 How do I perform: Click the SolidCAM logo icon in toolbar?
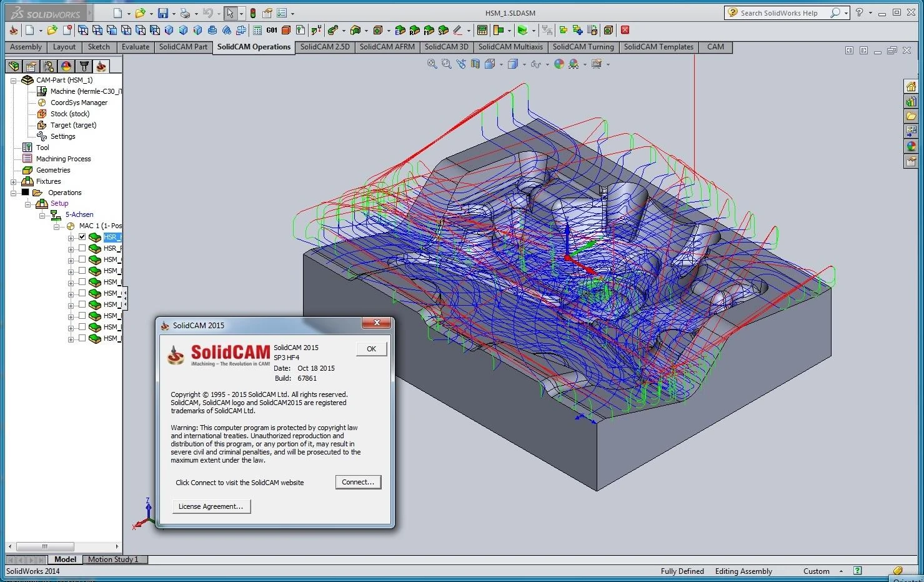[x=14, y=30]
